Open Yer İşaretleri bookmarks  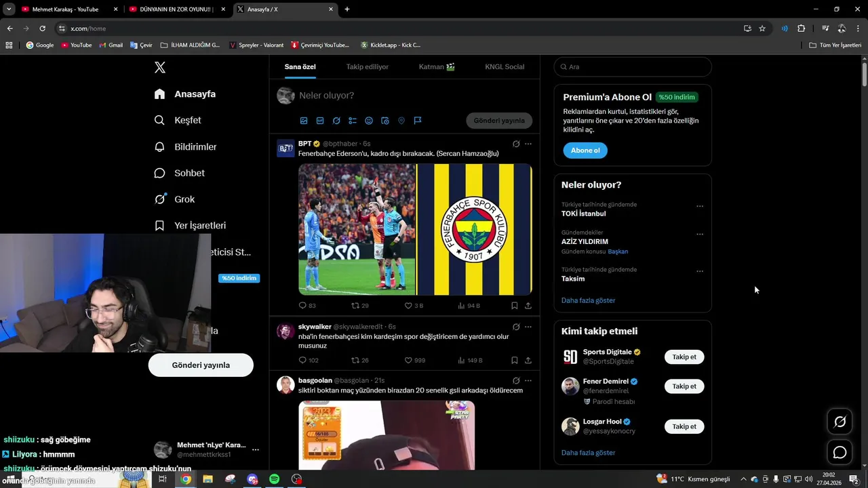click(x=191, y=225)
